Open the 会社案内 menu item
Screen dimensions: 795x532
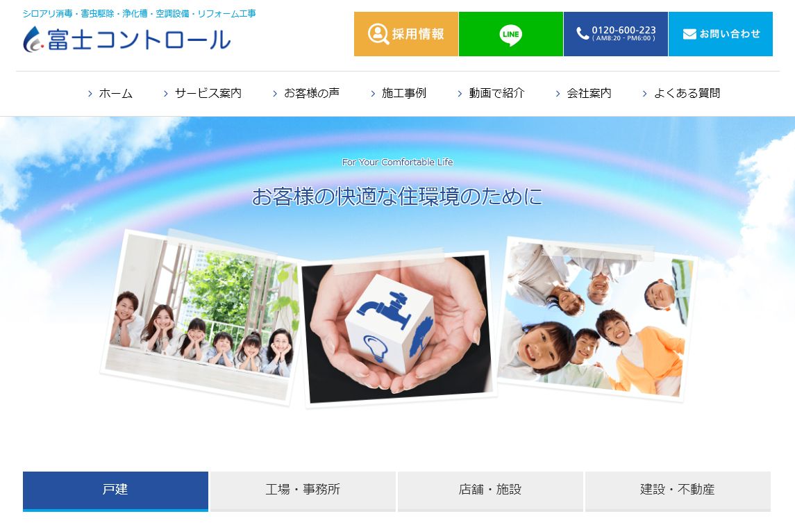pyautogui.click(x=589, y=93)
